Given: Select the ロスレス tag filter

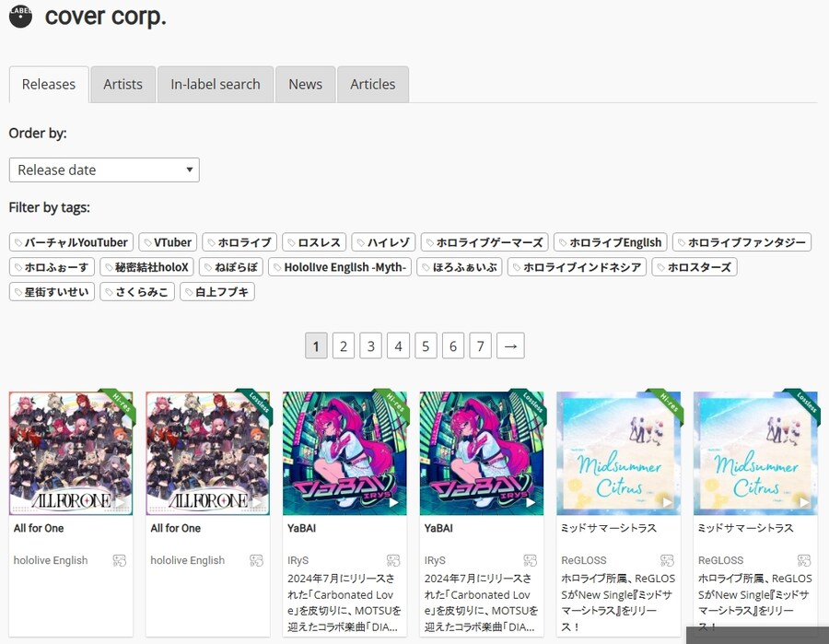Looking at the screenshot, I should (x=314, y=242).
